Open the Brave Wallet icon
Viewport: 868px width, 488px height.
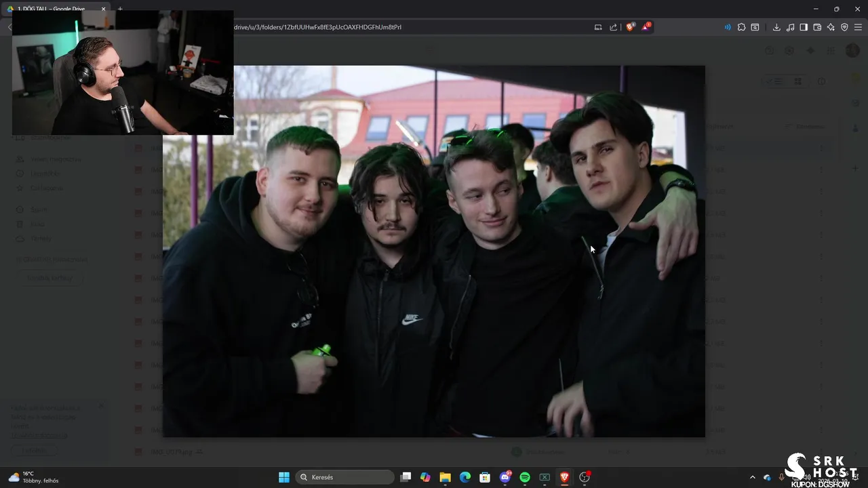pos(817,27)
